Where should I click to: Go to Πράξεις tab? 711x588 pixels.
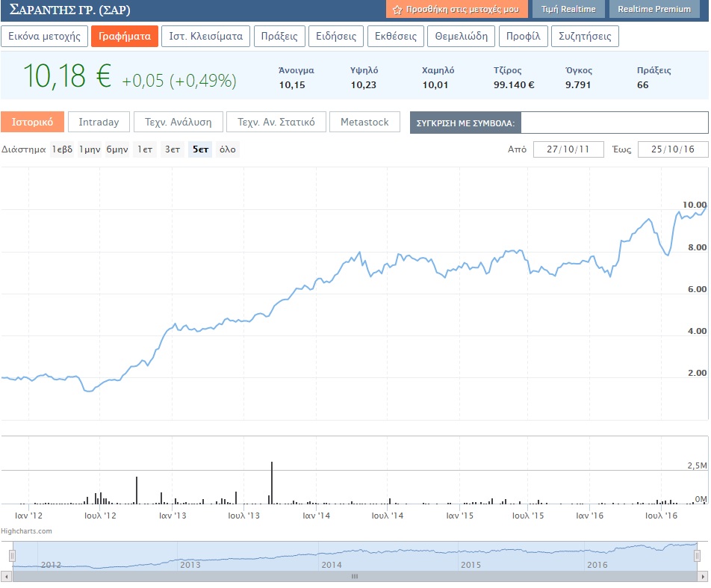[279, 37]
